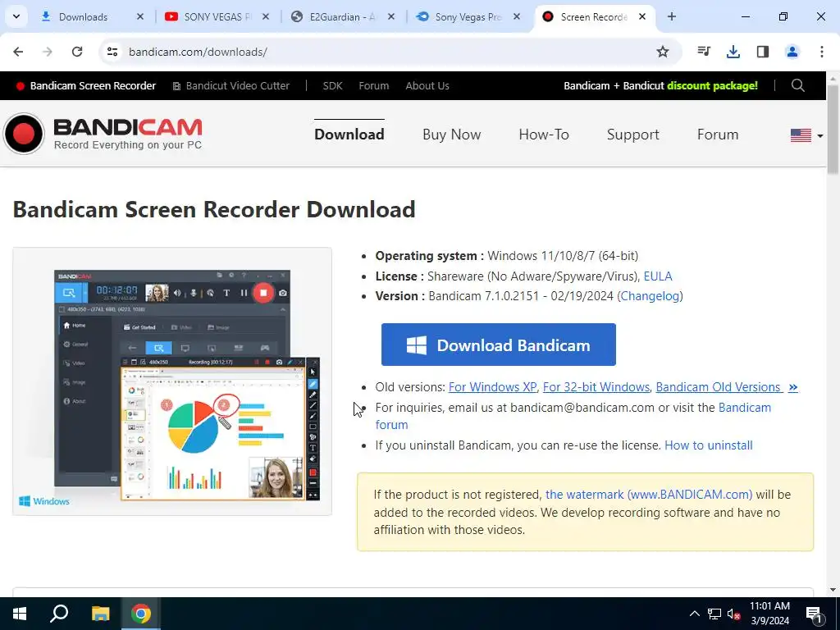Select the Buy Now nav item

(x=452, y=134)
